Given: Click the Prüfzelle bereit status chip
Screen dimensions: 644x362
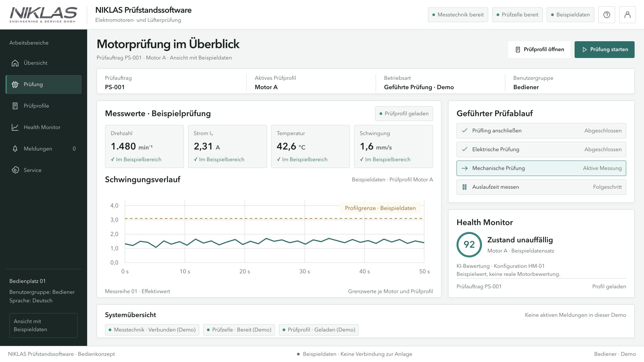Looking at the screenshot, I should (517, 15).
